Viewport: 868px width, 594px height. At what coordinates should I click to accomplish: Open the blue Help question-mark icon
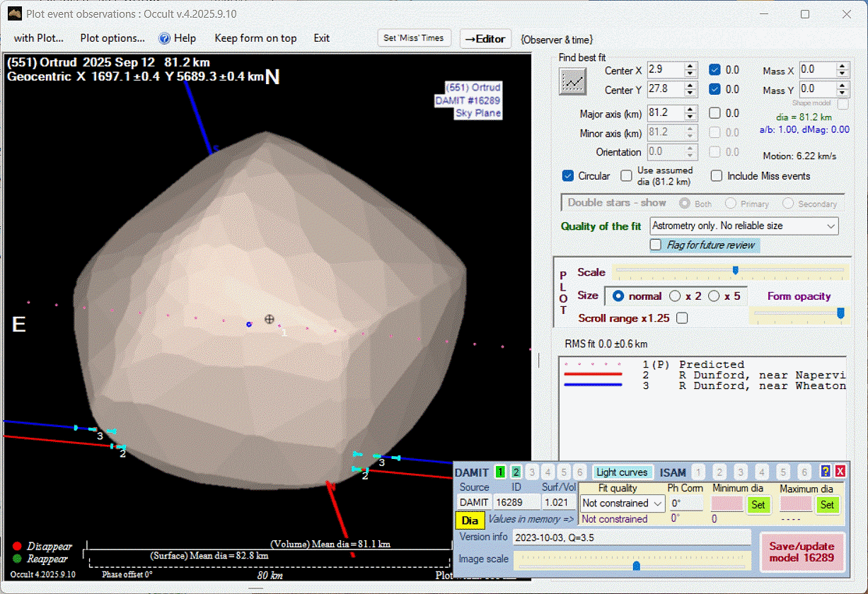[165, 38]
